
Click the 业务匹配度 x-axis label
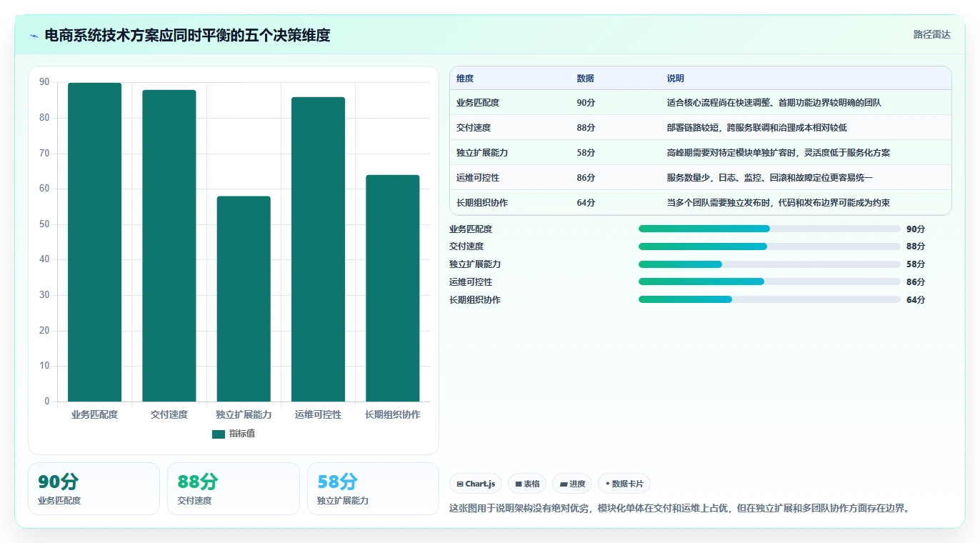tap(94, 414)
